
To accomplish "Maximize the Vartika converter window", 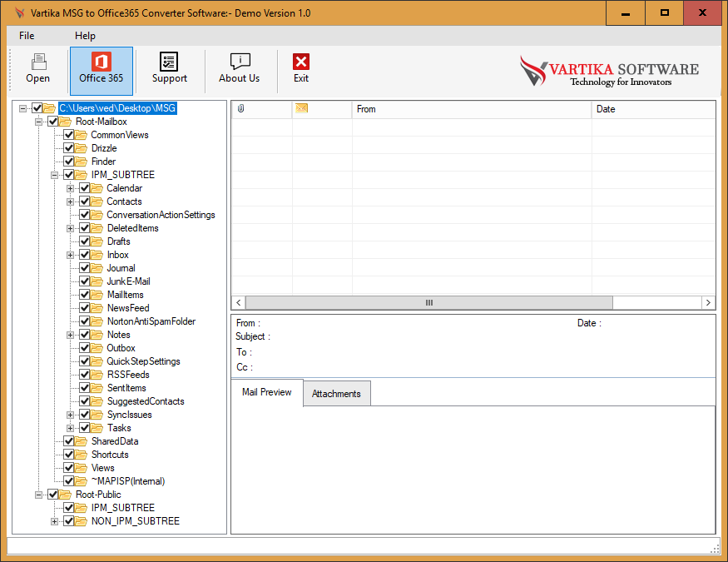I will 665,13.
